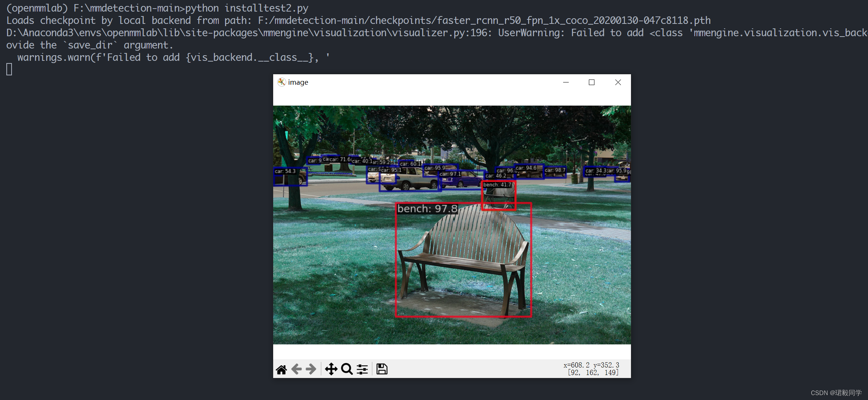Click the bench: 97.8 detection label
Screen dimensions: 868x400
tap(427, 209)
